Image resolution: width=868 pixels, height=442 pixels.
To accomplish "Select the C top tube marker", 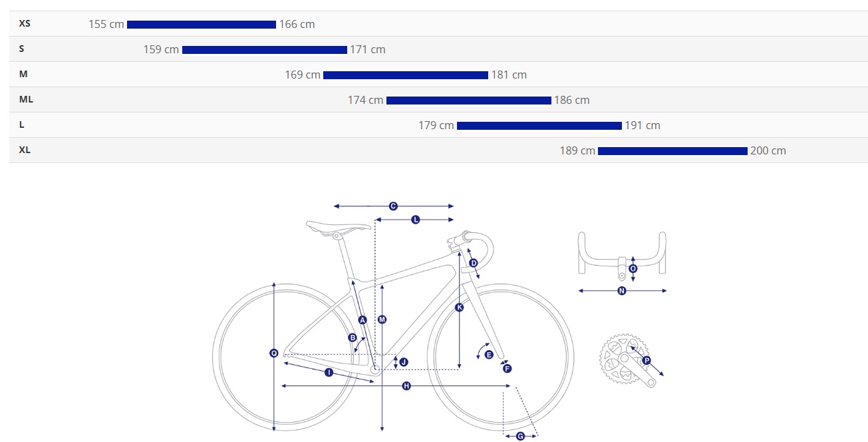I will [x=393, y=206].
